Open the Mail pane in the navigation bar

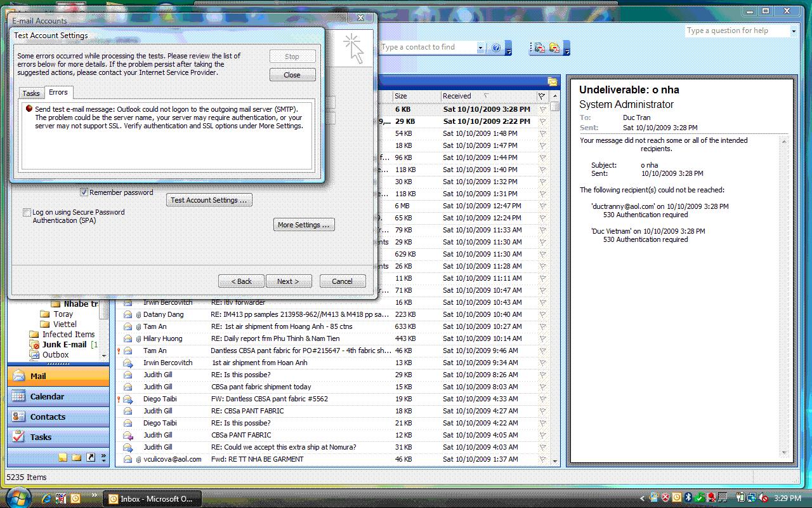point(58,376)
